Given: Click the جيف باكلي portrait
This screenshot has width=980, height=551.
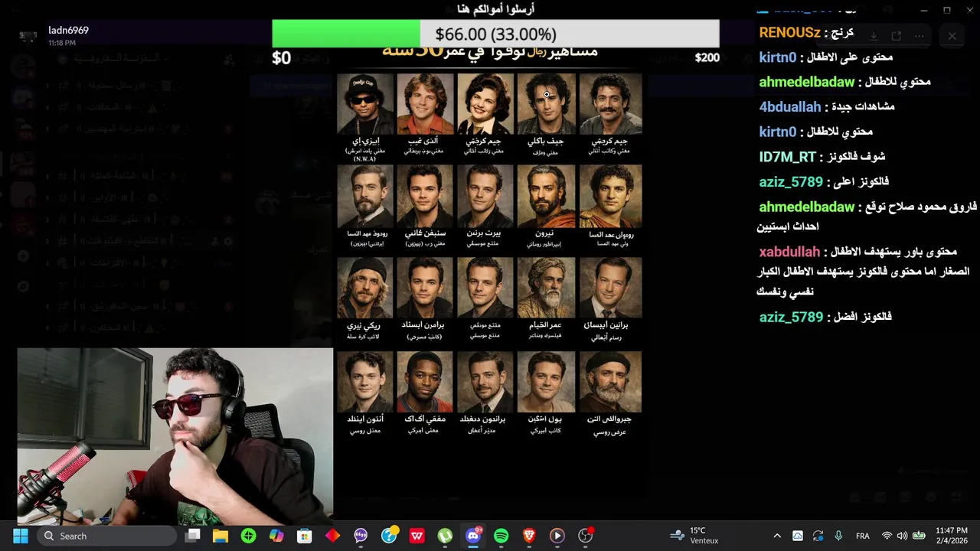Looking at the screenshot, I should click(546, 104).
